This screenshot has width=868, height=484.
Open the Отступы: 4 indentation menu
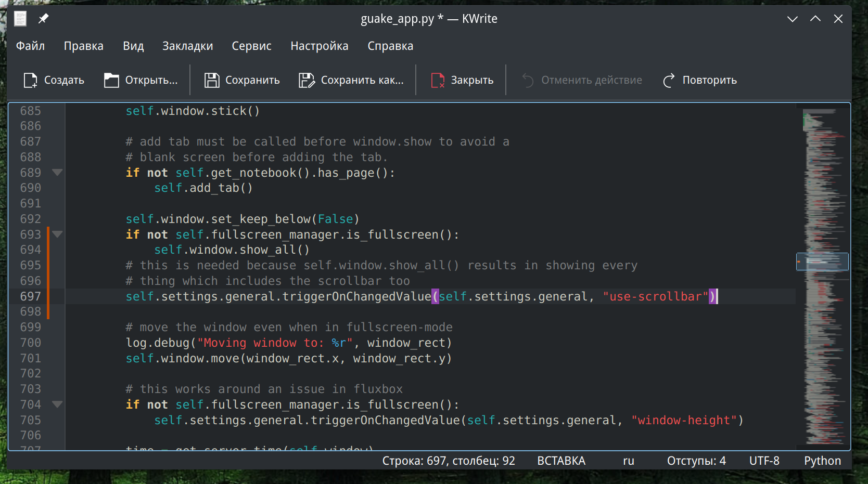[x=696, y=461]
